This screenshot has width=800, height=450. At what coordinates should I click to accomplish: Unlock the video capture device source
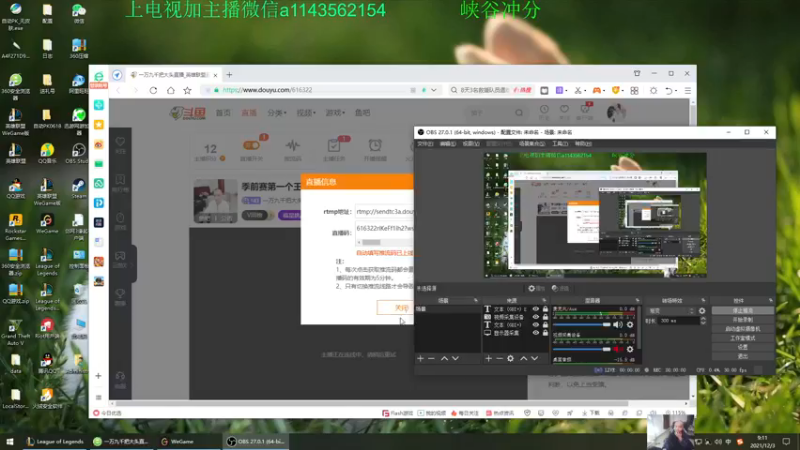tap(545, 317)
